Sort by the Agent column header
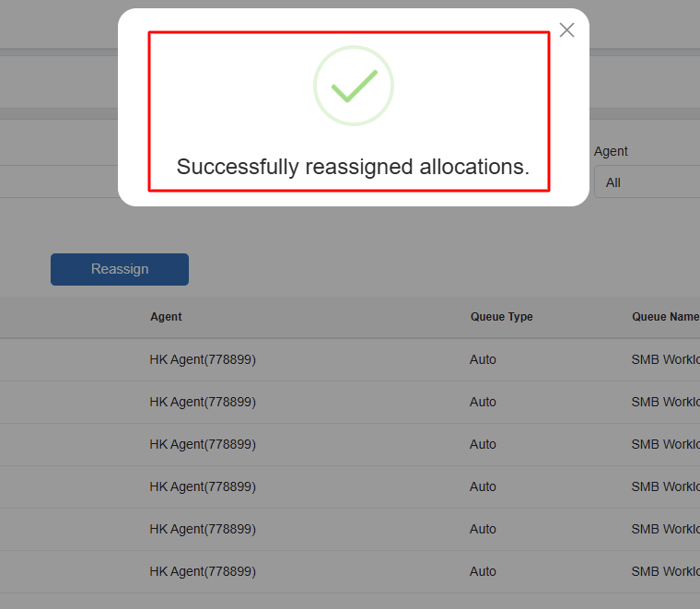The width and height of the screenshot is (700, 609). pyautogui.click(x=166, y=317)
